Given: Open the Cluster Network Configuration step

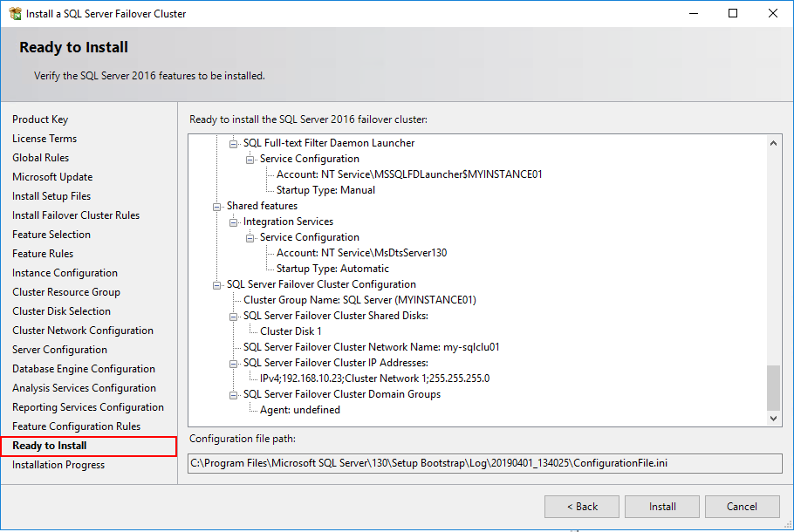Looking at the screenshot, I should point(83,331).
